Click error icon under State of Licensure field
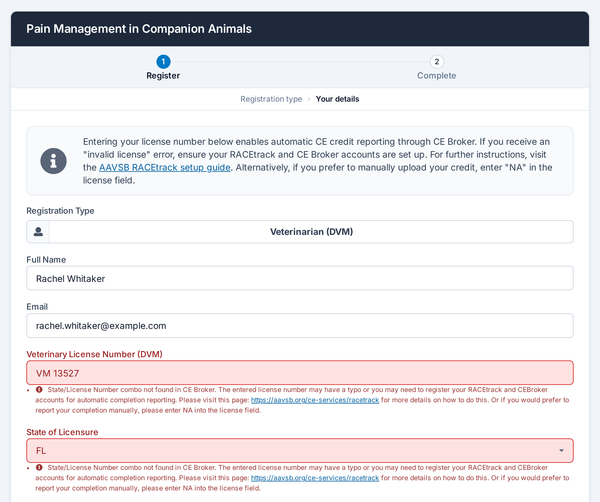Viewport: 600px width, 502px height. point(39,468)
